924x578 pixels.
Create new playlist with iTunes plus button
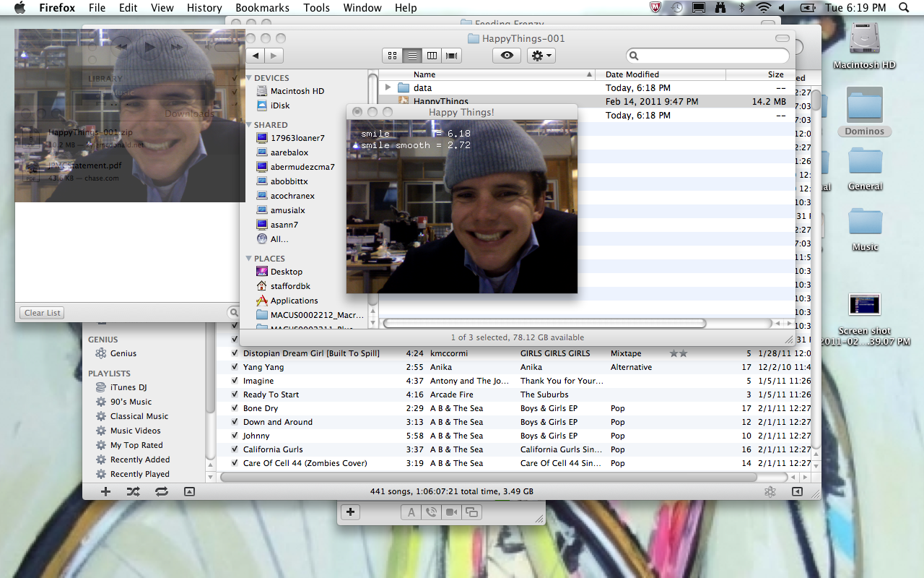105,491
